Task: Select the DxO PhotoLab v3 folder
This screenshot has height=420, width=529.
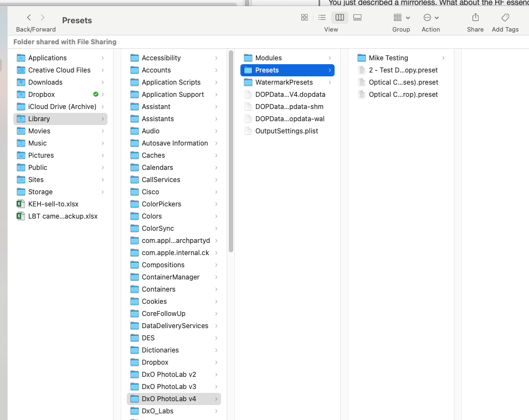Action: 168,387
